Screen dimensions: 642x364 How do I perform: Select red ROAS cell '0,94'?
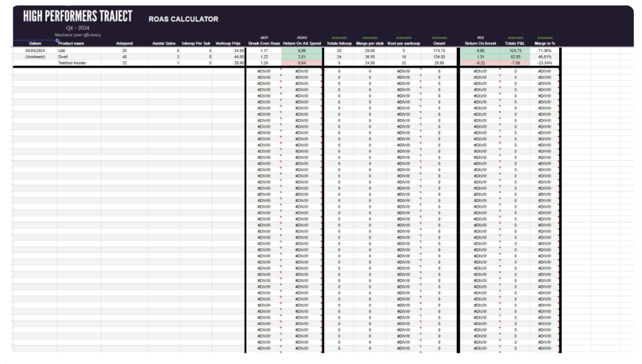pyautogui.click(x=302, y=63)
